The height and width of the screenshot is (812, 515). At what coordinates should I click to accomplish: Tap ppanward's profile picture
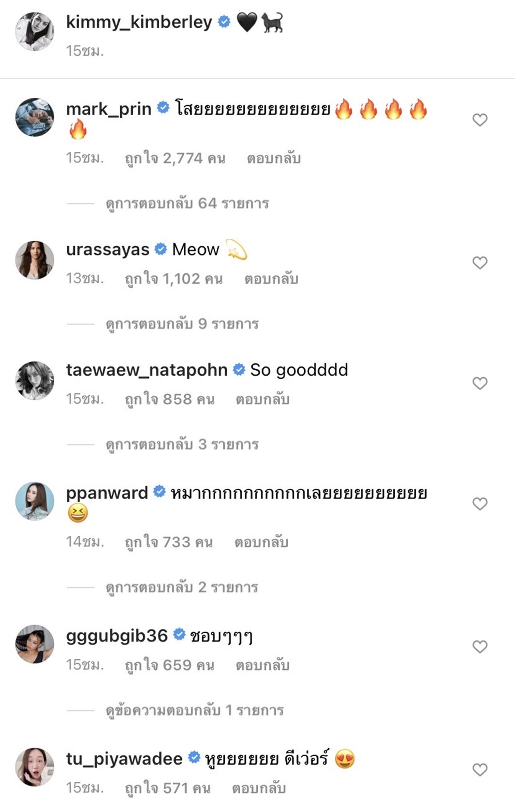(x=35, y=501)
